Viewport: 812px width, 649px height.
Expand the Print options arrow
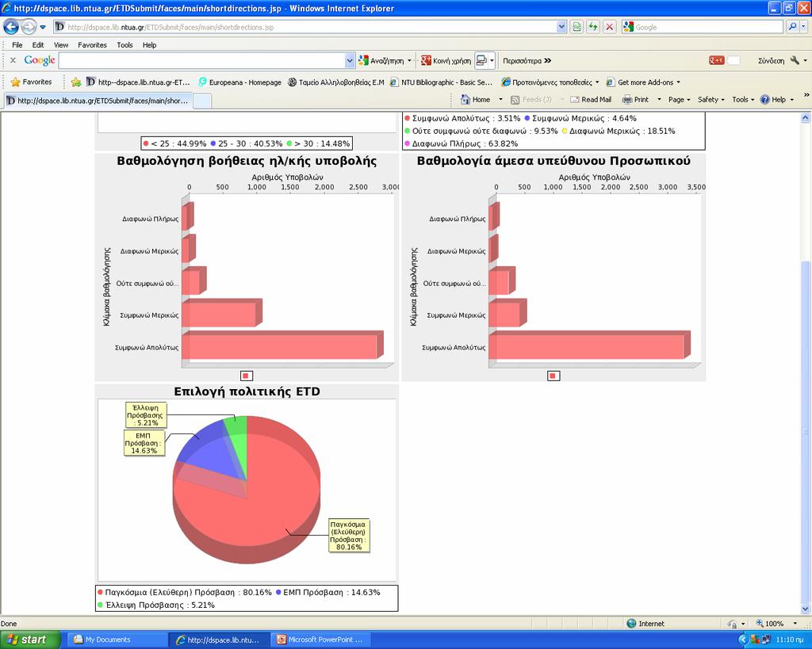point(659,99)
